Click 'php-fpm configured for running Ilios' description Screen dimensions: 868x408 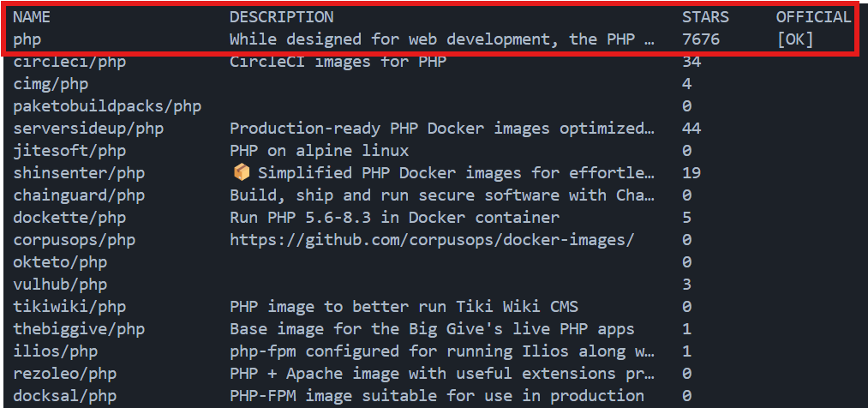pyautogui.click(x=442, y=351)
